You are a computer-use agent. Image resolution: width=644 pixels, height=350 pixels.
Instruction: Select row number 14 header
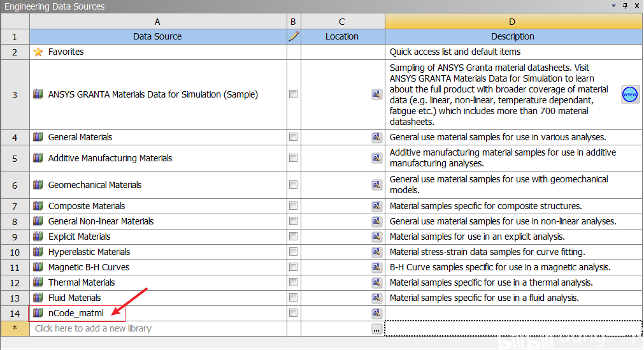[x=15, y=314]
